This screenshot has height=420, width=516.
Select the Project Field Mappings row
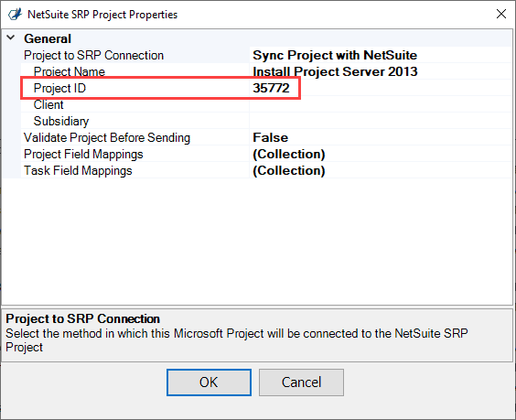coord(266,154)
